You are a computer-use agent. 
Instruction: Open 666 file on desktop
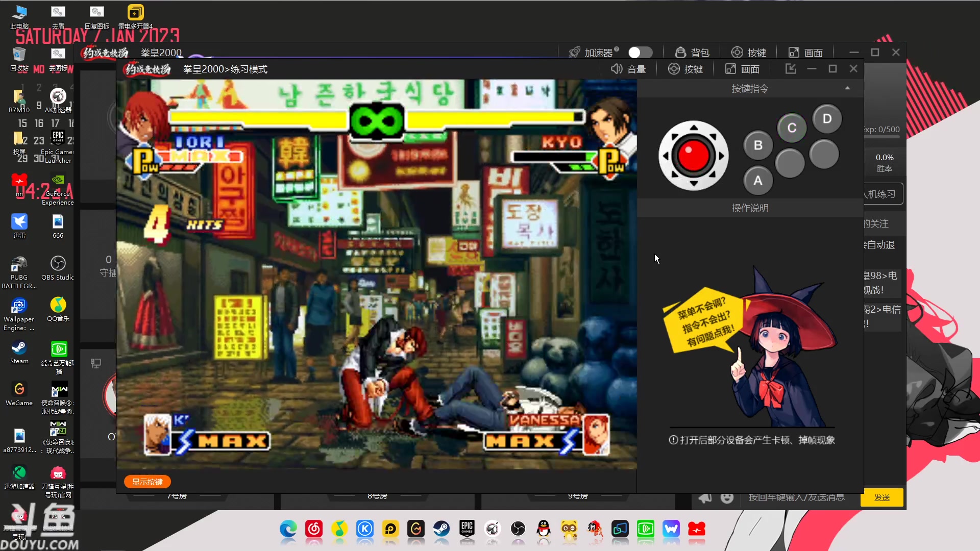coord(58,226)
